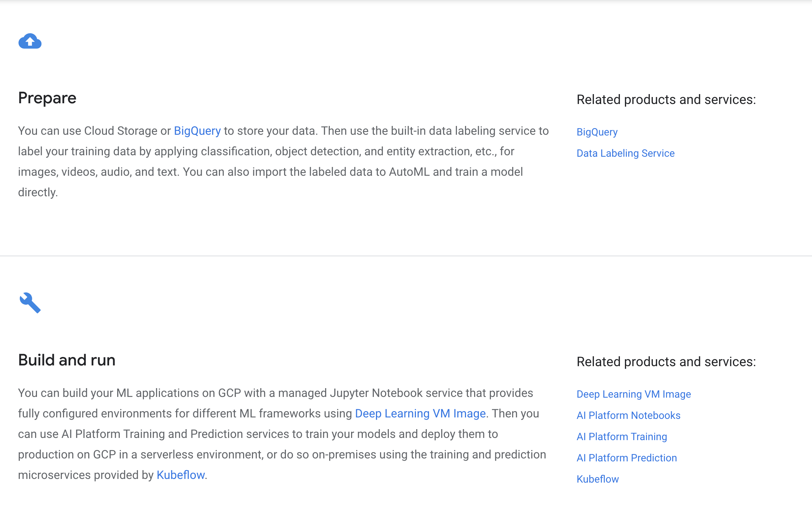Viewport: 812px width, 528px height.
Task: Click the blue cloud upload icon
Action: click(30, 41)
